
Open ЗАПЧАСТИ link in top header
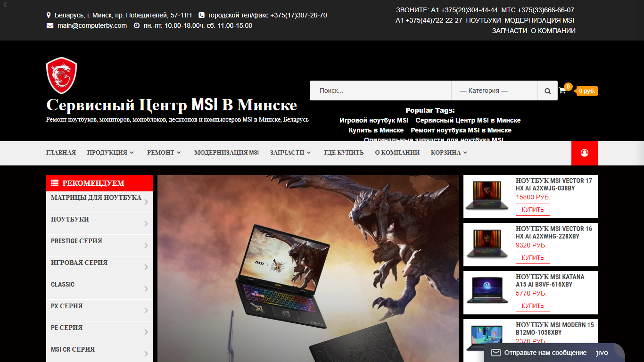[x=510, y=31]
